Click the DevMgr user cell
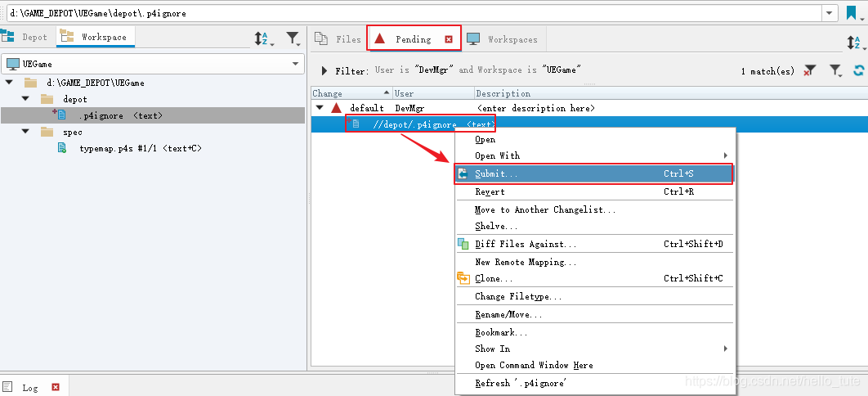The width and height of the screenshot is (868, 396). (x=409, y=108)
